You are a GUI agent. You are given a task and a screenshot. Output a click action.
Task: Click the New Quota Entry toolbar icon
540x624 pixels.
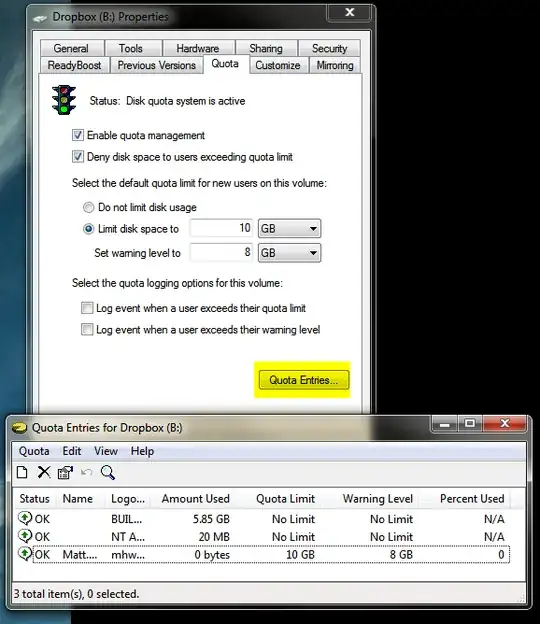click(22, 472)
